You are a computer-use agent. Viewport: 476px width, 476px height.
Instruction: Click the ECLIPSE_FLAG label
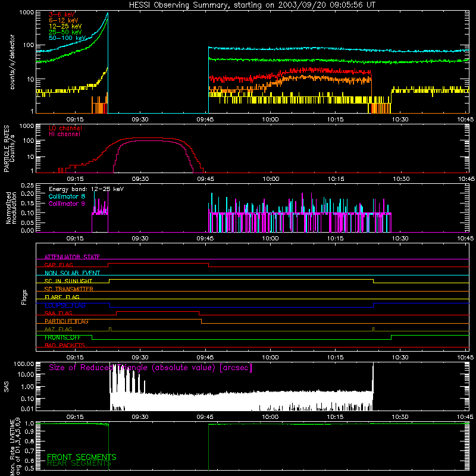click(x=65, y=305)
